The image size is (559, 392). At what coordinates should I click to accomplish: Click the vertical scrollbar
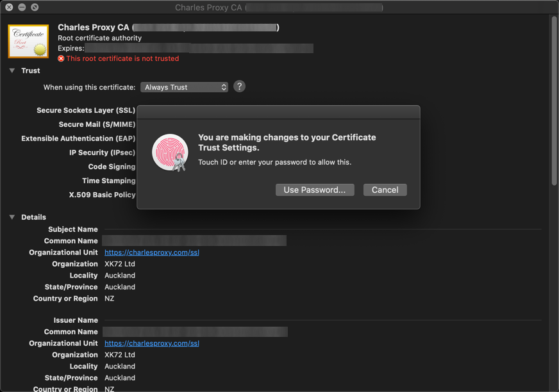pyautogui.click(x=554, y=101)
